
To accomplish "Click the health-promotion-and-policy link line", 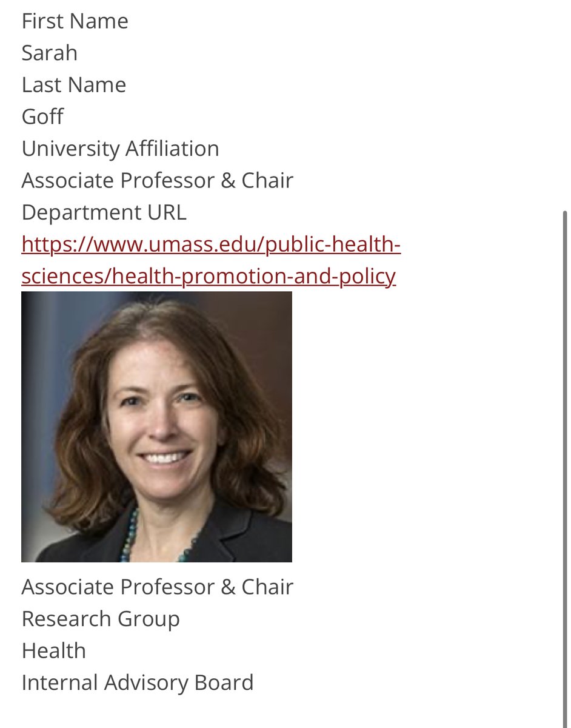I will pos(208,277).
